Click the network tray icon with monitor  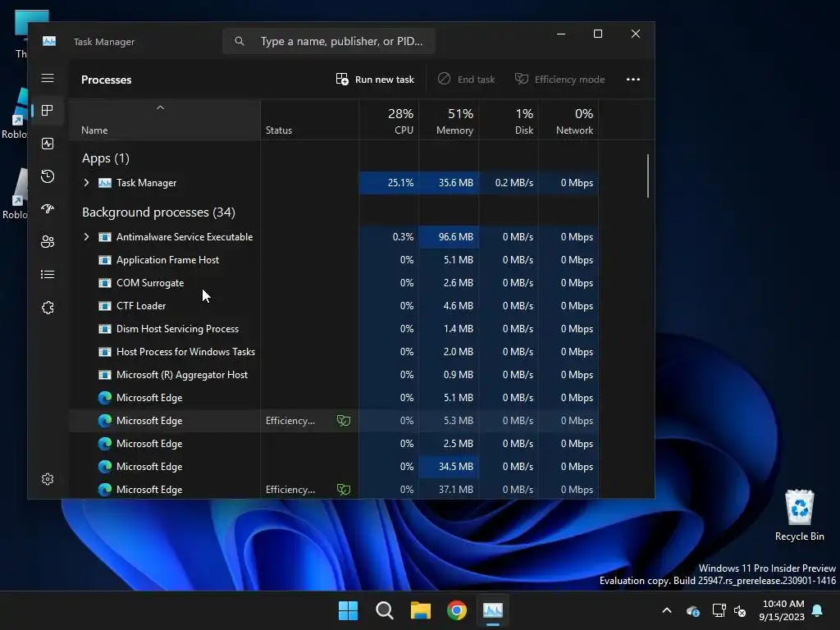[x=719, y=610]
